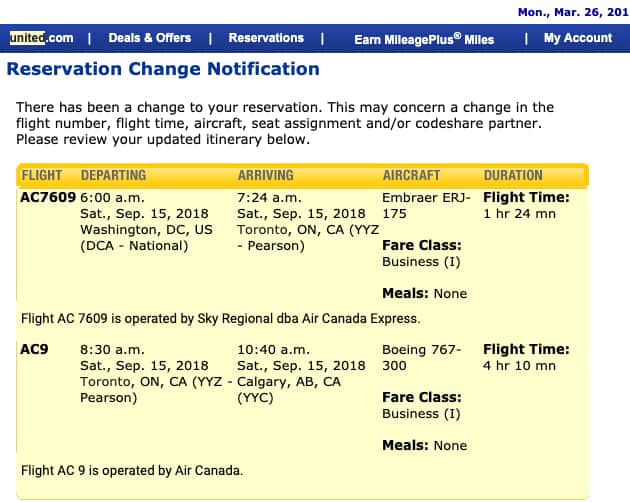Click the Sky Regional operated-by notice
The width and height of the screenshot is (630, 502).
[221, 318]
